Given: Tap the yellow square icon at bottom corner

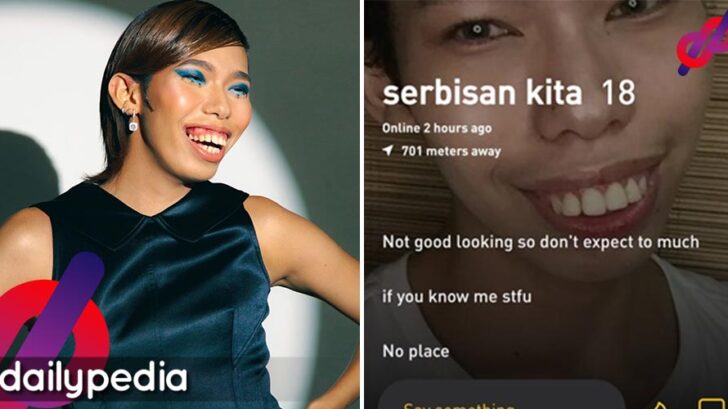Looking at the screenshot, I should pos(712,403).
